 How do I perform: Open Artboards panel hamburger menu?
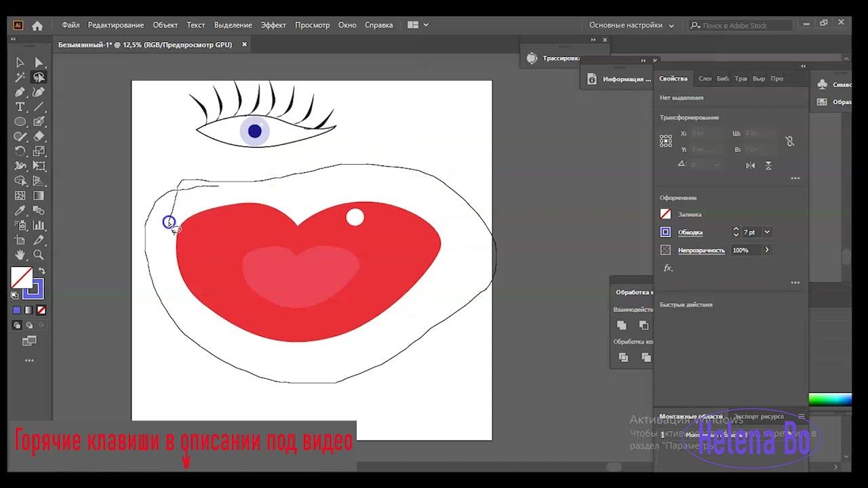pyautogui.click(x=802, y=417)
